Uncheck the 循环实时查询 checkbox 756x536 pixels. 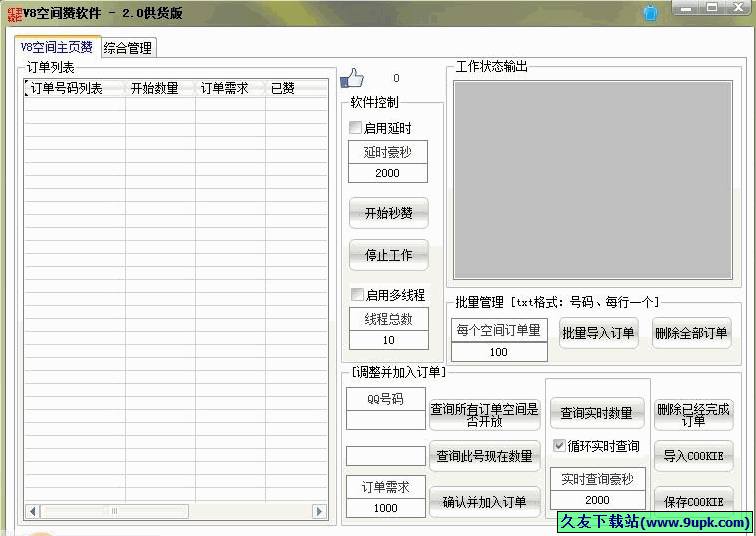click(x=559, y=445)
